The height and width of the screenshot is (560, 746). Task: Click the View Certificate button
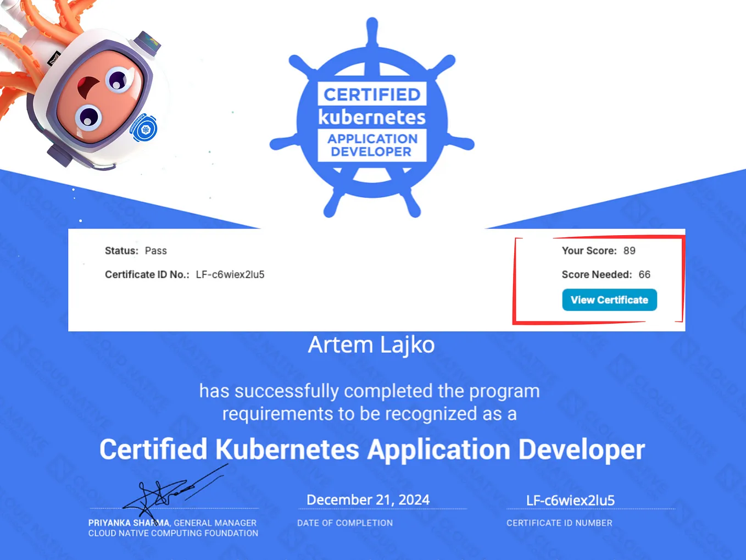tap(609, 300)
